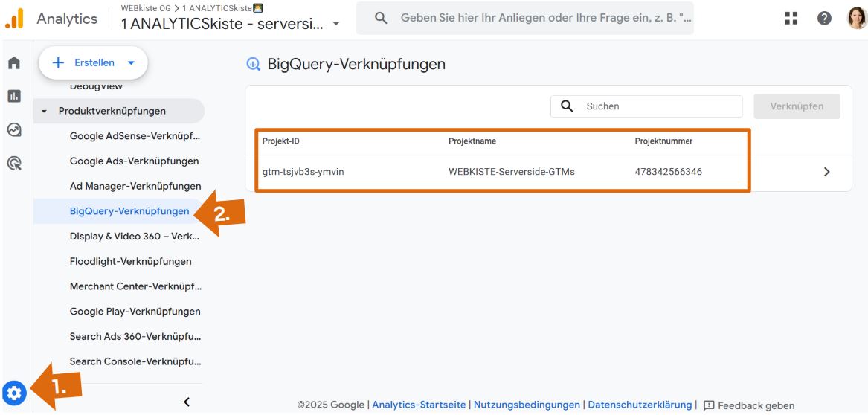Click the top search input field
The width and height of the screenshot is (868, 415).
click(x=525, y=19)
